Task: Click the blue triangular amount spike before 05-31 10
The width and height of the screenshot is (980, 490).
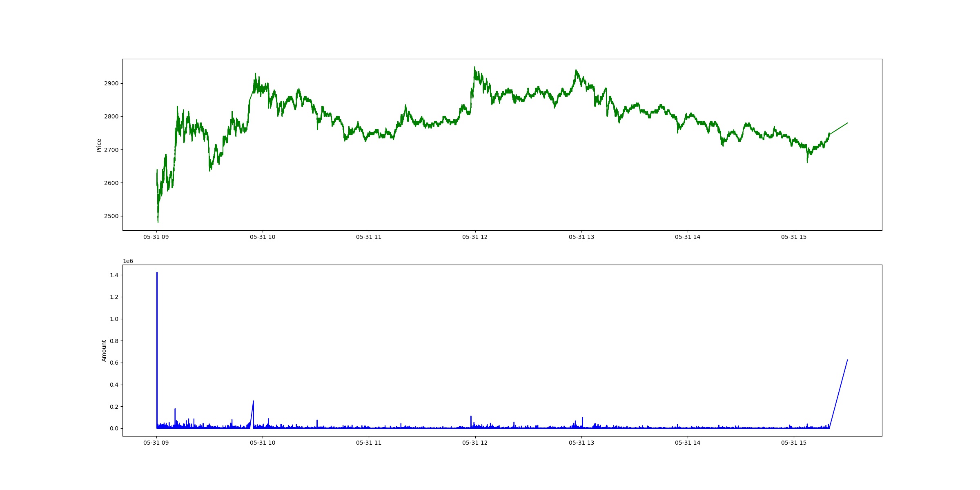Action: click(x=253, y=402)
